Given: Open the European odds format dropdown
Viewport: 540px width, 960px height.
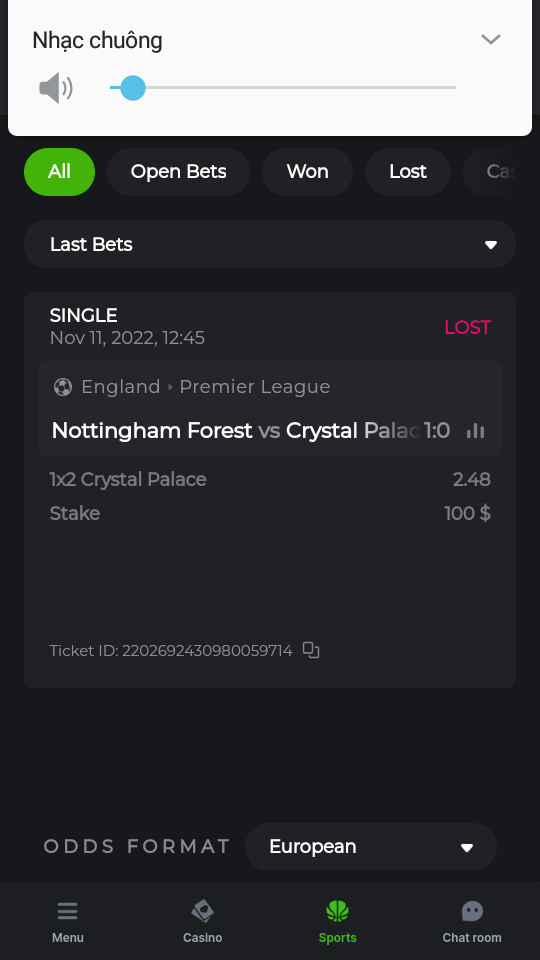Looking at the screenshot, I should [x=371, y=847].
